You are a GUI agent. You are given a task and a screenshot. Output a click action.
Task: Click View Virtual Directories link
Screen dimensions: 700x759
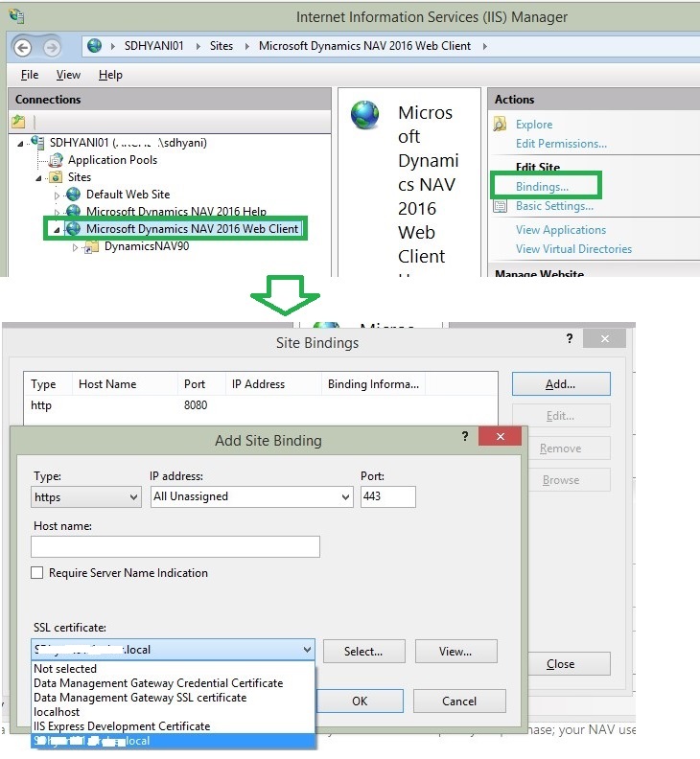573,249
